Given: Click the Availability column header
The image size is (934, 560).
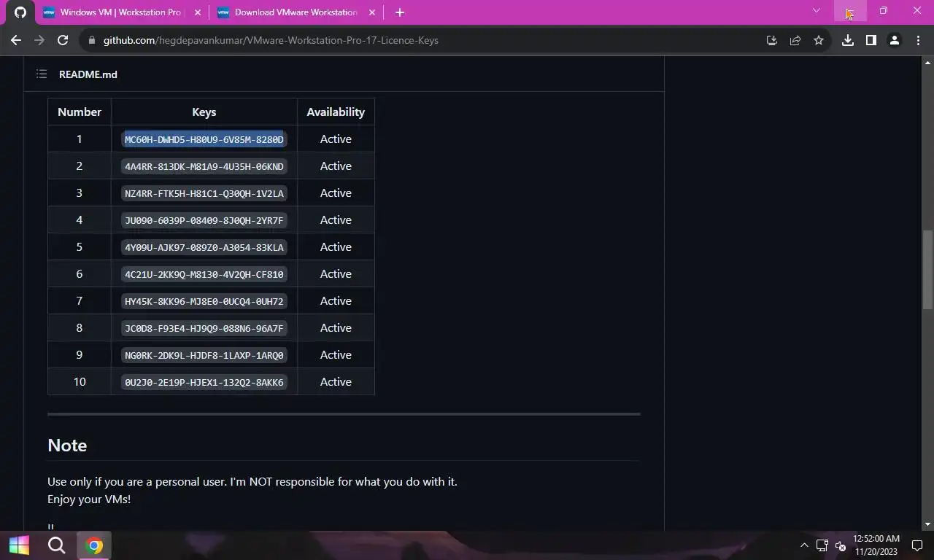Looking at the screenshot, I should pos(336,112).
